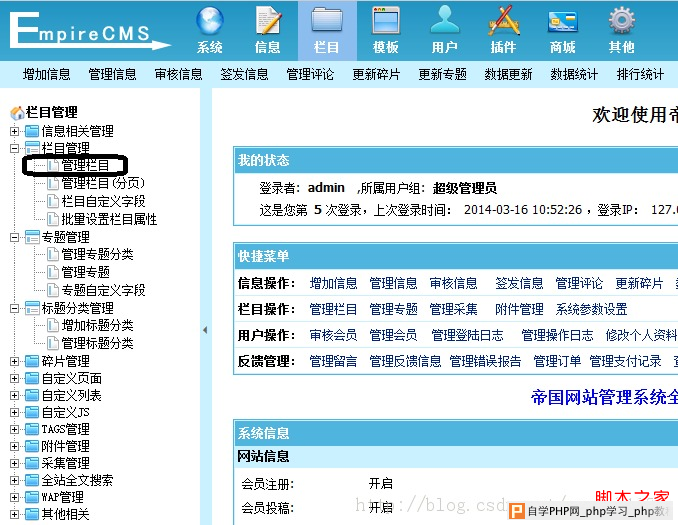Image resolution: width=678 pixels, height=525 pixels.
Task: Click folder icon of 全站全文搜索
Action: (32, 480)
